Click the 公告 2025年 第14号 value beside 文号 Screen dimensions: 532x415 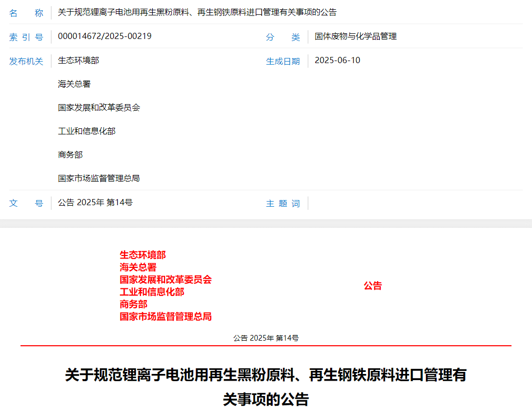click(95, 203)
